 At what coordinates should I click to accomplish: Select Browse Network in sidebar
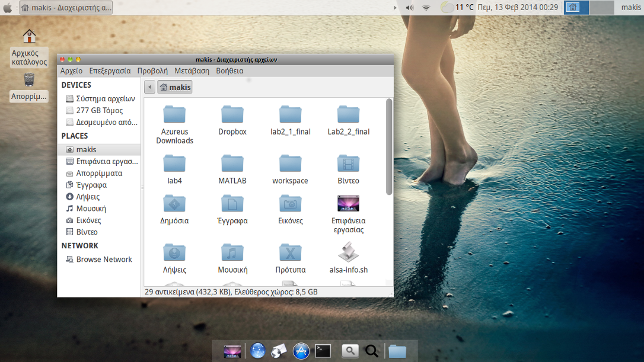coord(104,260)
